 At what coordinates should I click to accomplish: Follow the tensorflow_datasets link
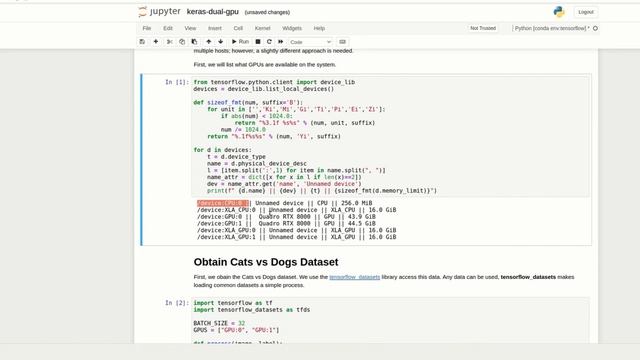[354, 277]
